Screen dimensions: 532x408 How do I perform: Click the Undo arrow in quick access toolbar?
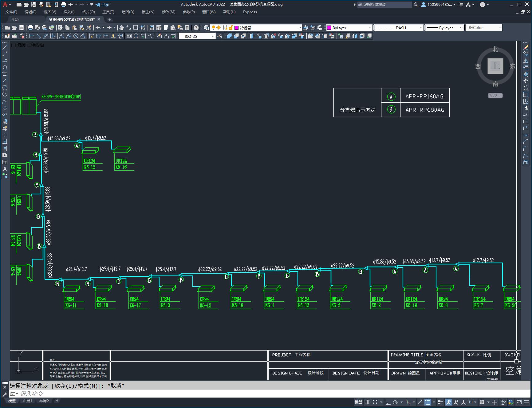coord(71,5)
